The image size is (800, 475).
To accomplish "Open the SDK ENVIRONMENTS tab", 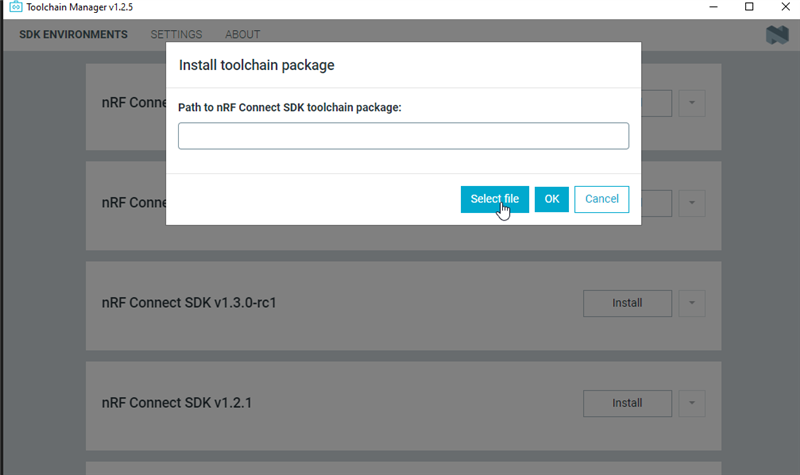I will tap(73, 35).
